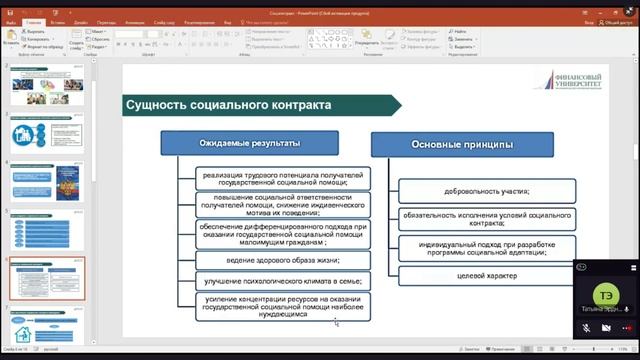Click the zoom-out minus button
Viewport: 640px width, 360px height.
pyautogui.click(x=574, y=349)
